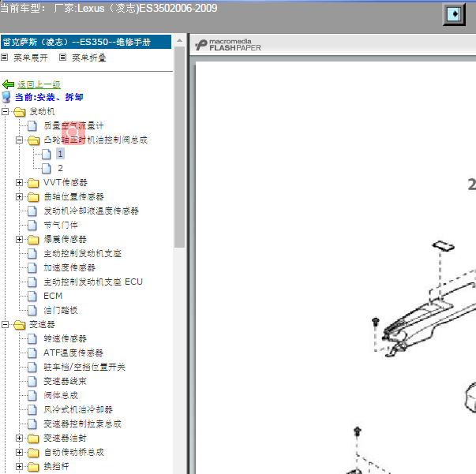
Task: Click the 变速器 folder icon
Action: tap(20, 325)
